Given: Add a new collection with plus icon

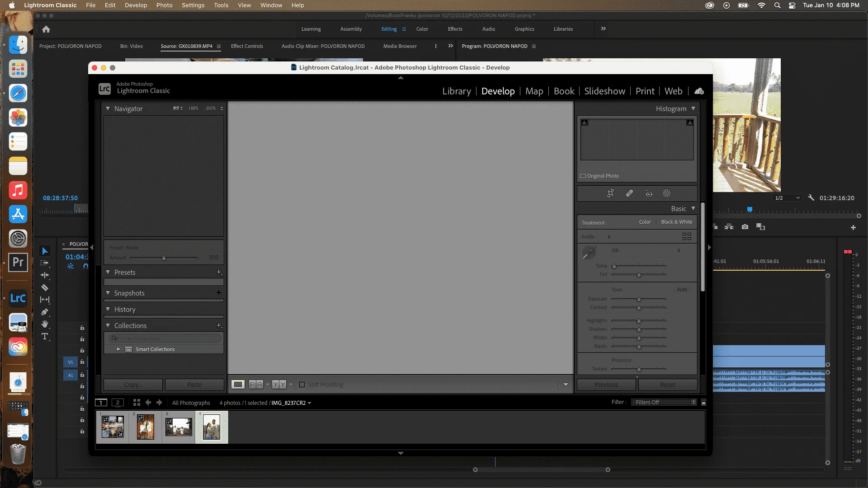Looking at the screenshot, I should (x=219, y=325).
